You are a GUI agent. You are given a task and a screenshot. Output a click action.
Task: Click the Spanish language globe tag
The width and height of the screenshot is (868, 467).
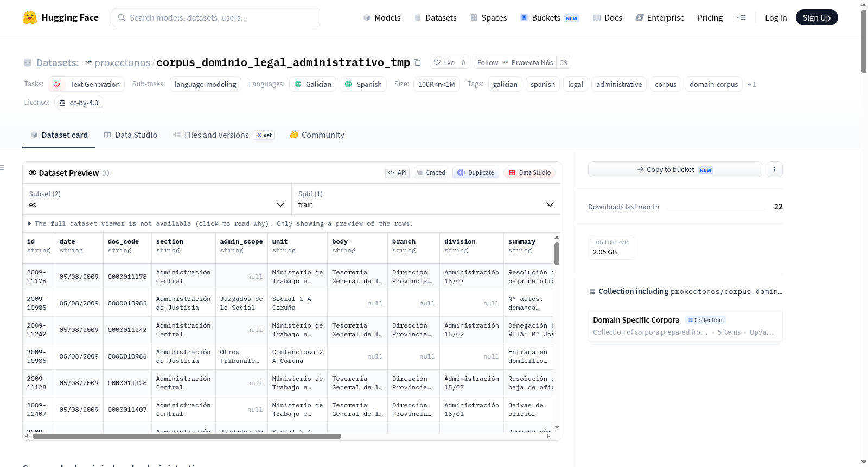pos(363,84)
